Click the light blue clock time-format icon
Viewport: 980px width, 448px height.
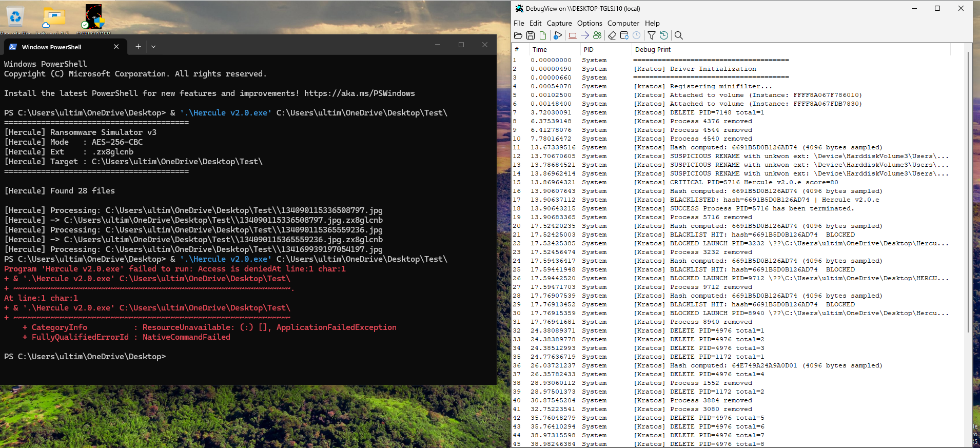click(637, 35)
